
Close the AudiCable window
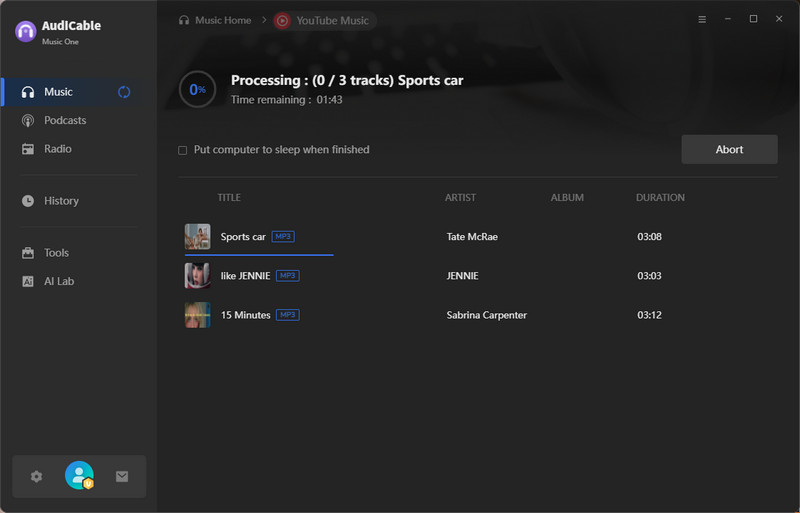(779, 19)
